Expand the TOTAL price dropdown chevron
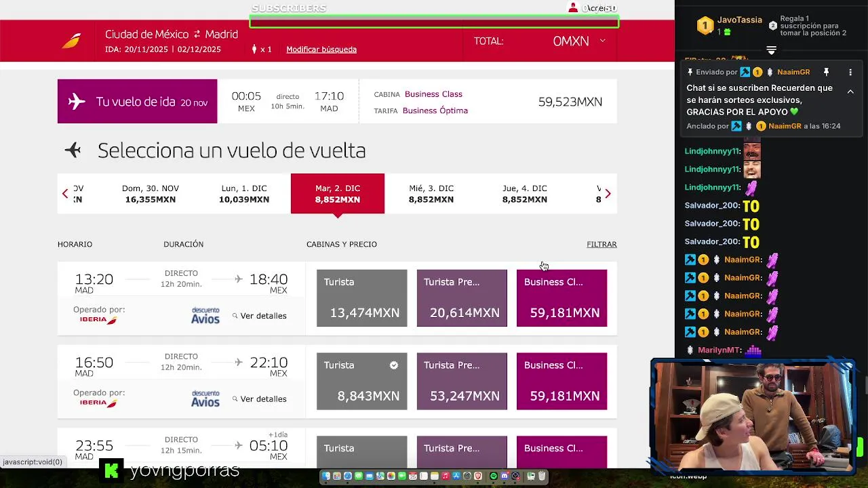Screen dimensions: 868x488 602,41
